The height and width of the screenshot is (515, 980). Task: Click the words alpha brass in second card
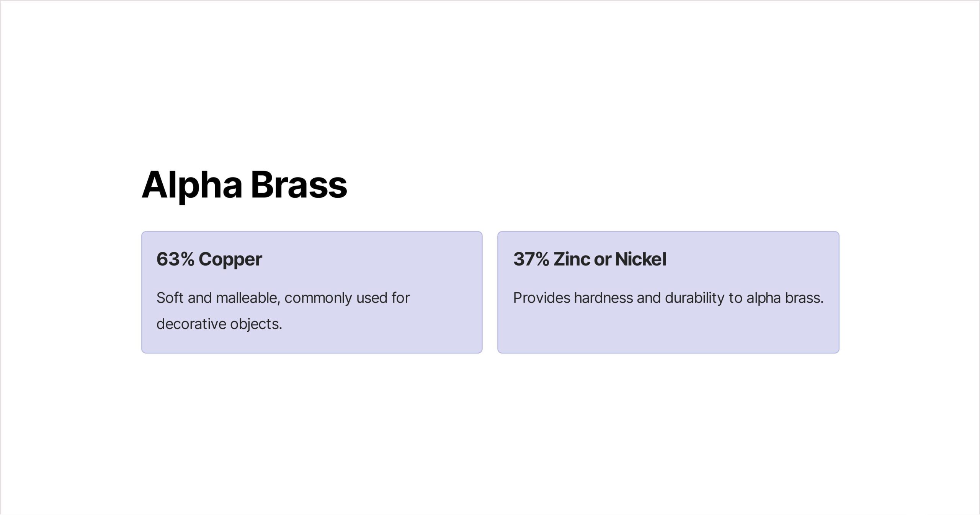point(785,298)
